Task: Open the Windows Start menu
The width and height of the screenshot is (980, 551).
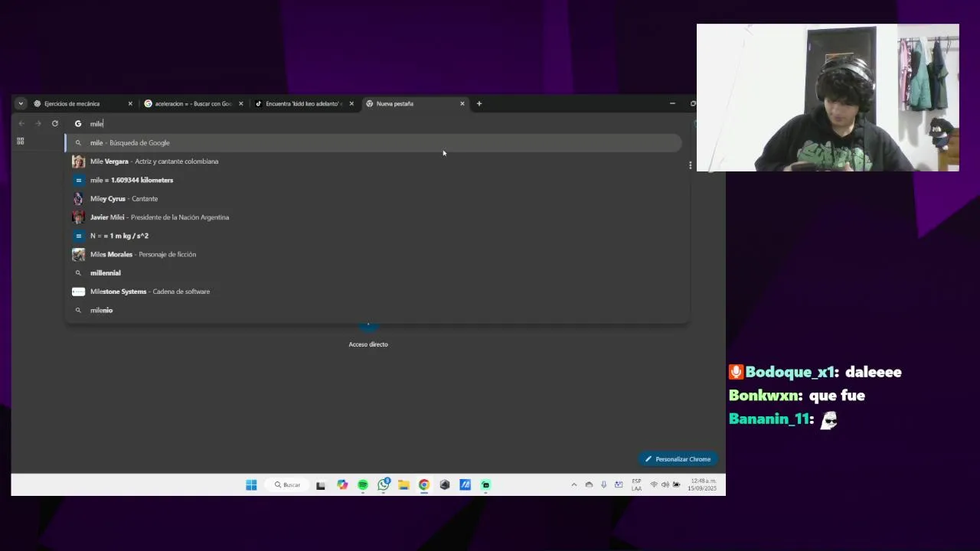Action: click(x=251, y=484)
